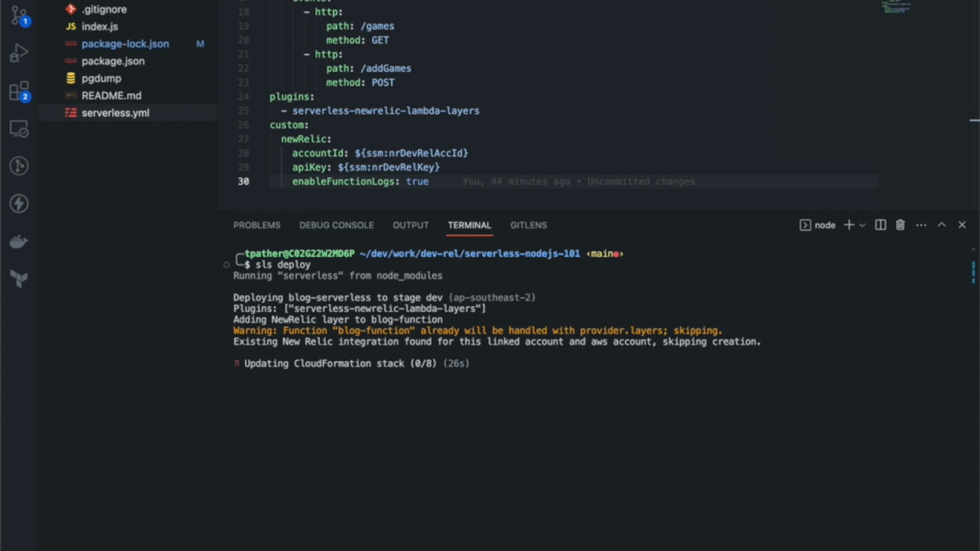Switch to the Output tab
The height and width of the screenshot is (551, 980).
(410, 225)
